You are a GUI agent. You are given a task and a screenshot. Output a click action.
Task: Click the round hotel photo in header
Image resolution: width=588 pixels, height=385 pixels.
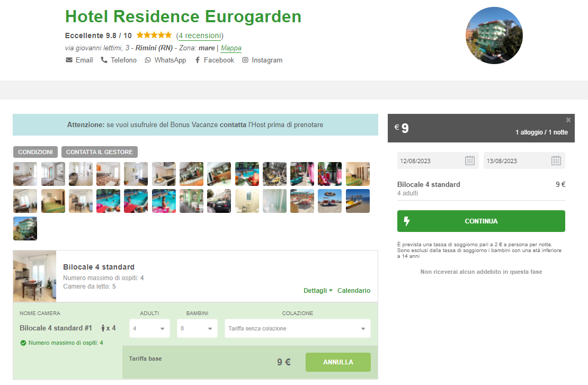(494, 35)
